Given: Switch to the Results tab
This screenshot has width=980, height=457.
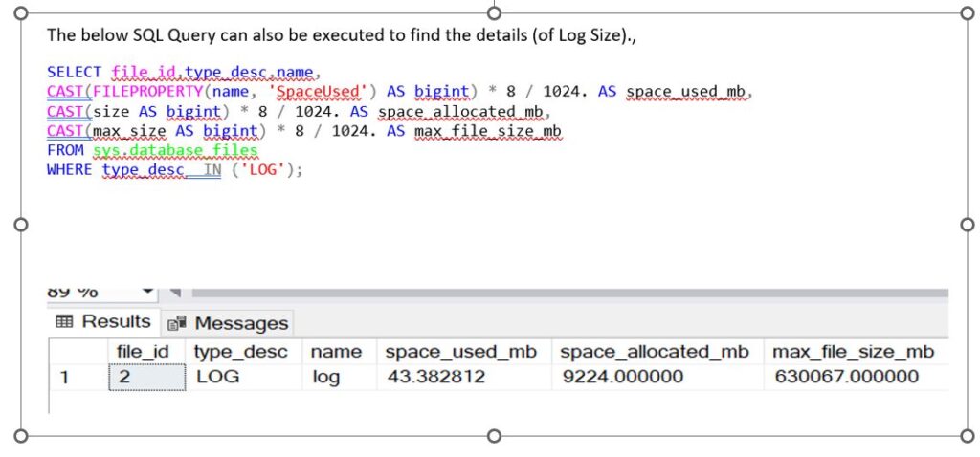Looking at the screenshot, I should (104, 322).
